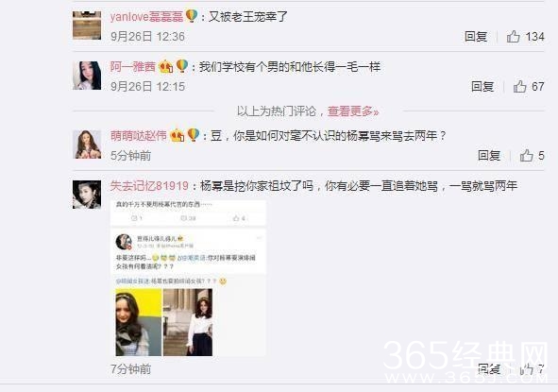Open 阿一雅茜 username profile link
This screenshot has height=392, width=558.
[133, 66]
